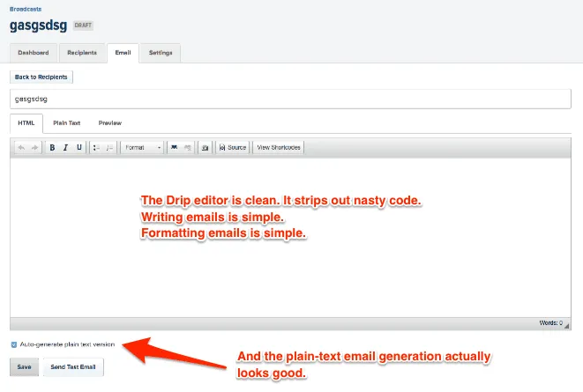Viewport: 583px width, 392px height.
Task: Select the HTML editor tab
Action: pyautogui.click(x=26, y=123)
